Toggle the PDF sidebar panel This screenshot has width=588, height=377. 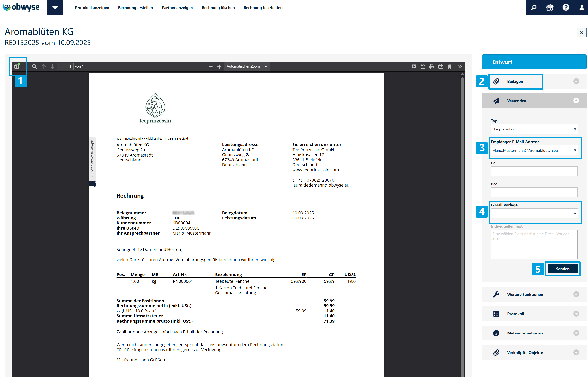(17, 66)
